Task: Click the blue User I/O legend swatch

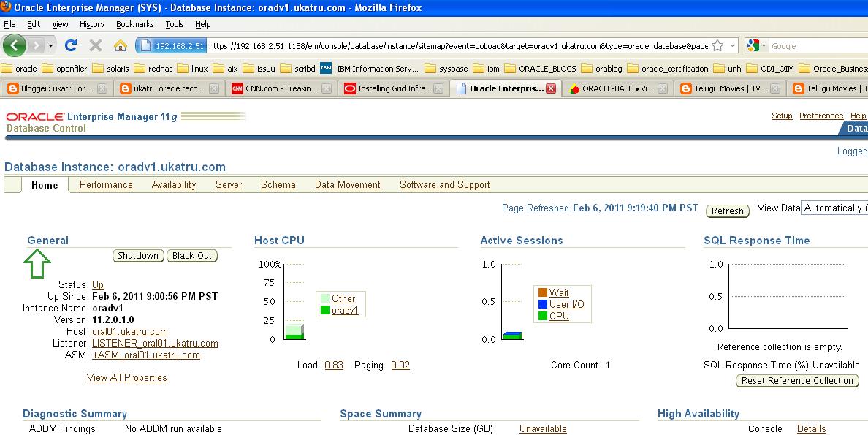Action: [542, 304]
